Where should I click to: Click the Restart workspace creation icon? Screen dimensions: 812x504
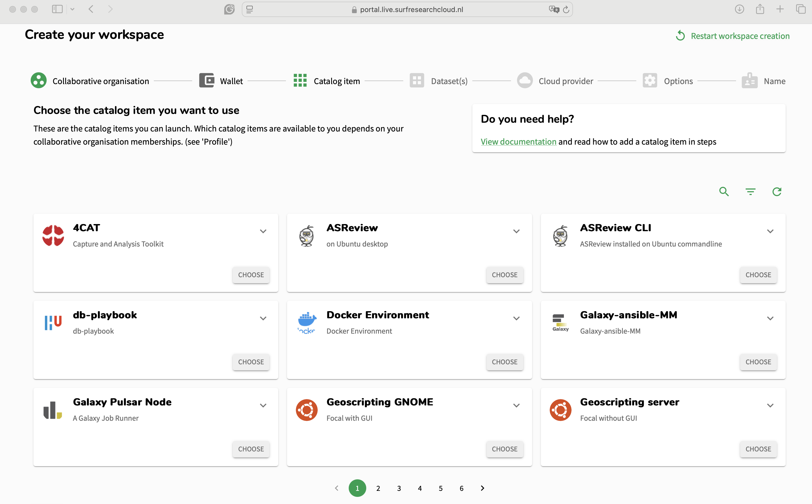pyautogui.click(x=680, y=36)
